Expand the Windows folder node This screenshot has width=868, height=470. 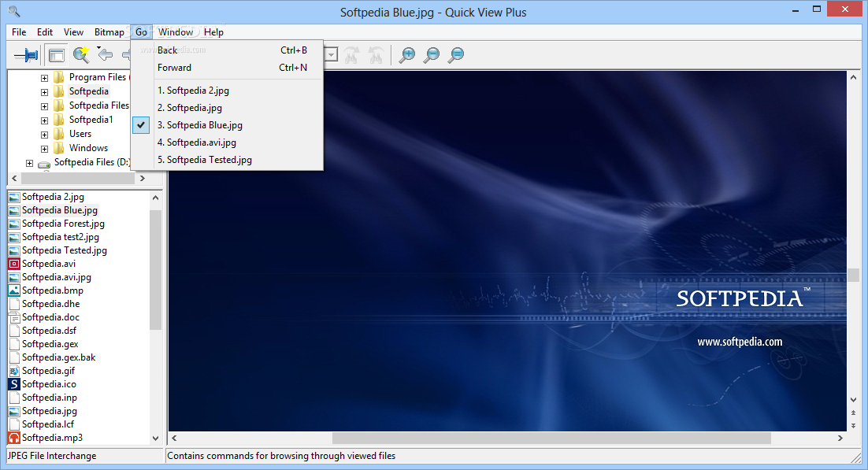pos(44,149)
